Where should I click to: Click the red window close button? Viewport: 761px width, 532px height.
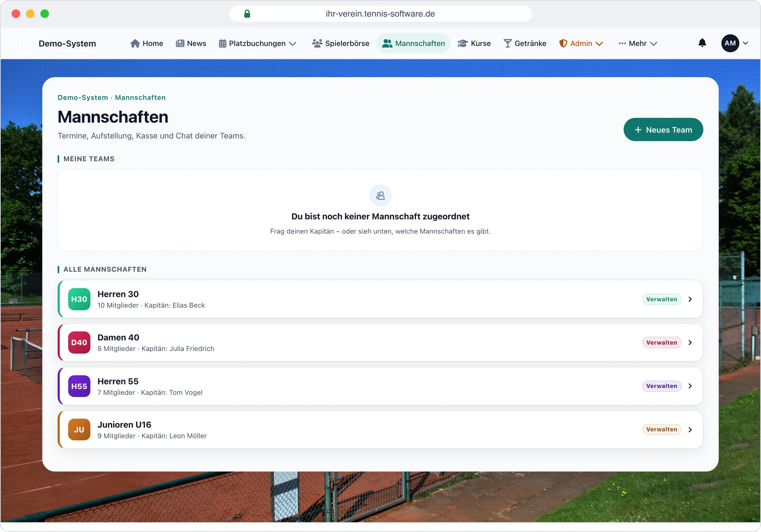(x=16, y=14)
